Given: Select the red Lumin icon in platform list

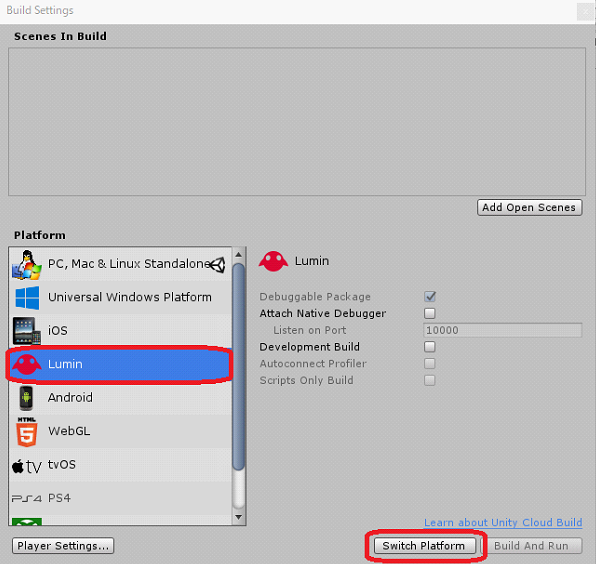Looking at the screenshot, I should pos(27,364).
